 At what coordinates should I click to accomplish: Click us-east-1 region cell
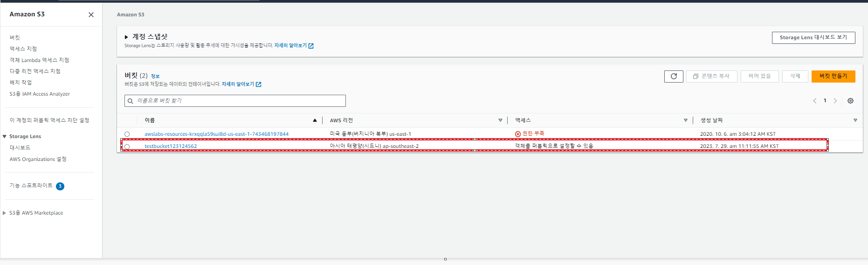click(371, 134)
